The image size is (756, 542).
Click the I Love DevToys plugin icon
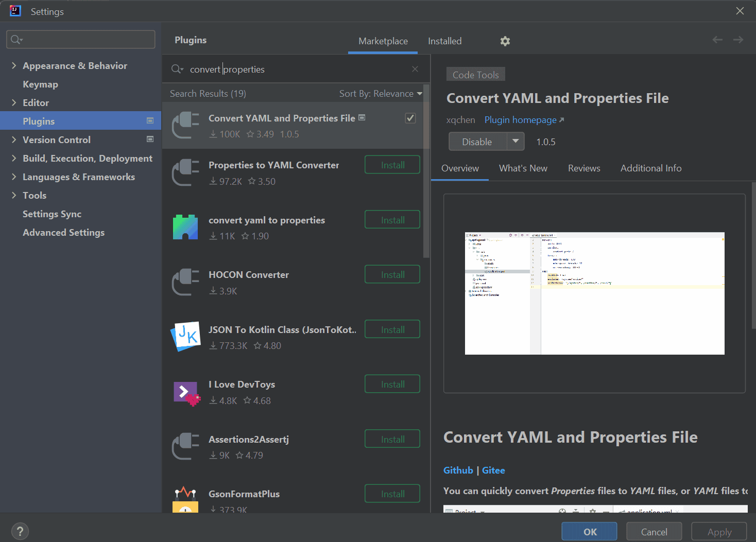click(185, 392)
